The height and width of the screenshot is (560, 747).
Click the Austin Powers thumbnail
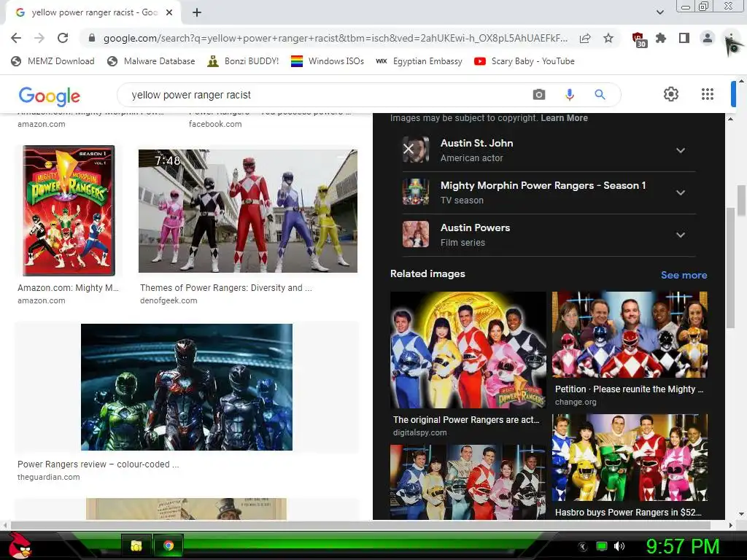pos(415,234)
